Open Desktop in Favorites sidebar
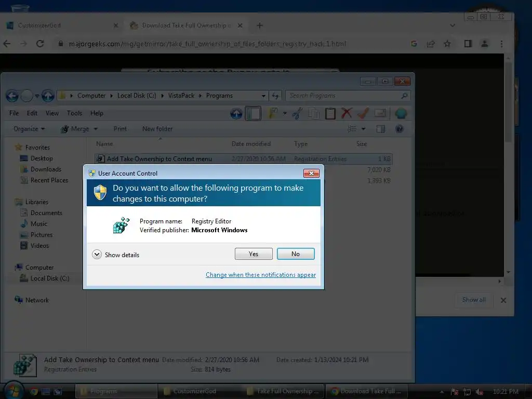The width and height of the screenshot is (532, 399). click(42, 158)
